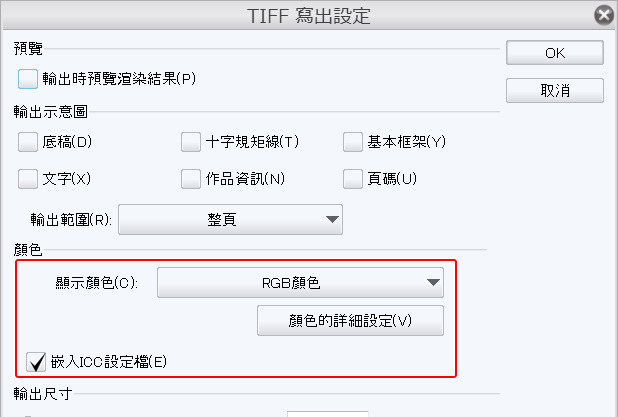Close the TIFF 寫出設定 dialog with the X icon
This screenshot has width=618, height=417.
[604, 15]
